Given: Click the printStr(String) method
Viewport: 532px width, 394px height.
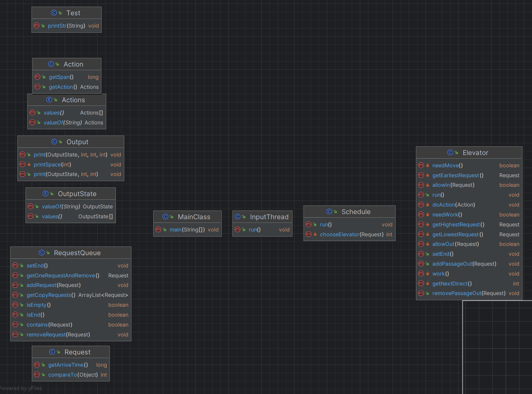Looking at the screenshot, I should [x=67, y=26].
